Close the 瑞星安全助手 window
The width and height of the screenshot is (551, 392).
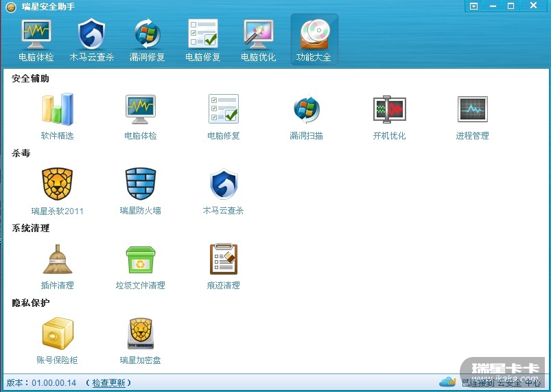point(533,5)
